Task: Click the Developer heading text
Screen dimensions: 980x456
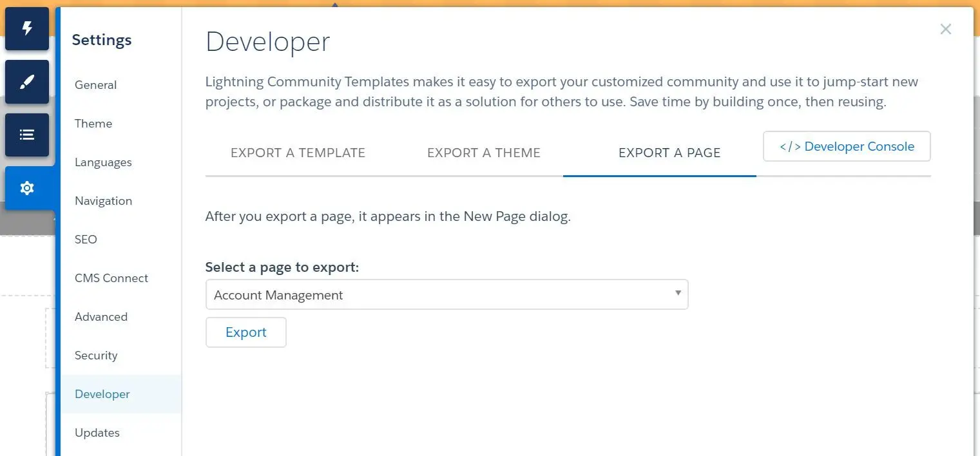Action: point(267,42)
